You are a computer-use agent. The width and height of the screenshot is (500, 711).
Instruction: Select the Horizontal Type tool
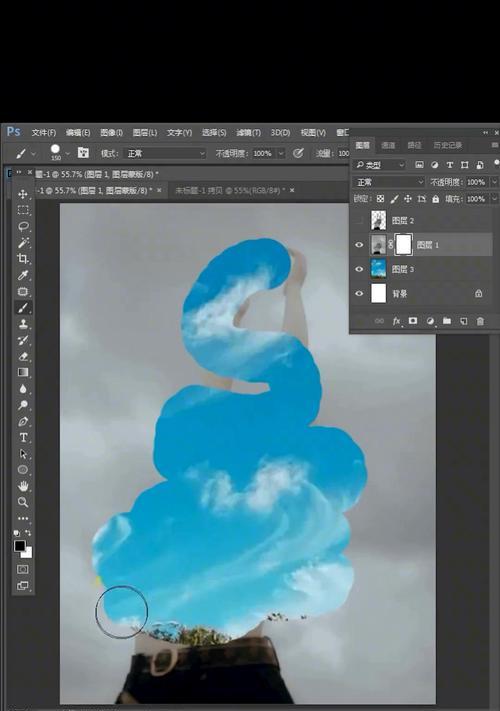tap(23, 438)
